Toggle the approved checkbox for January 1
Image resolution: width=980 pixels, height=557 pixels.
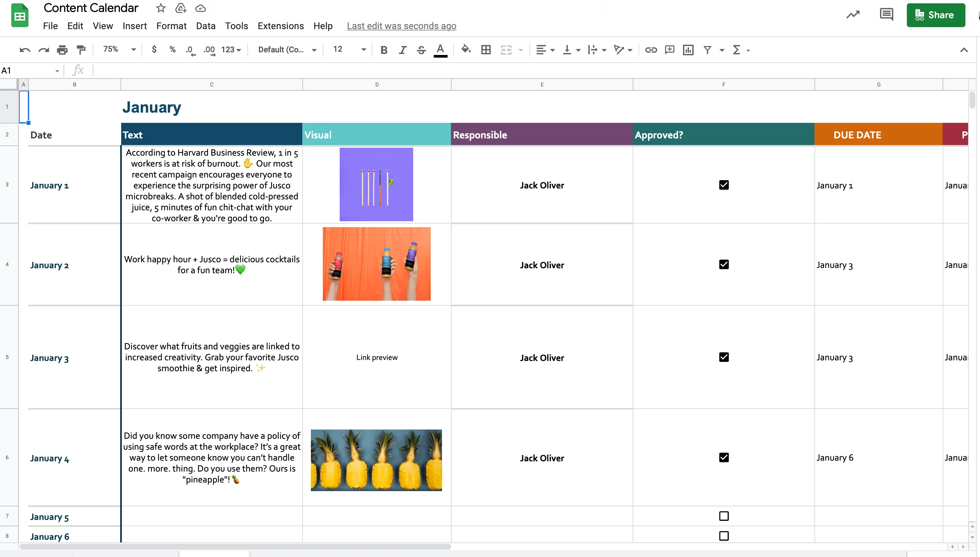click(x=724, y=185)
